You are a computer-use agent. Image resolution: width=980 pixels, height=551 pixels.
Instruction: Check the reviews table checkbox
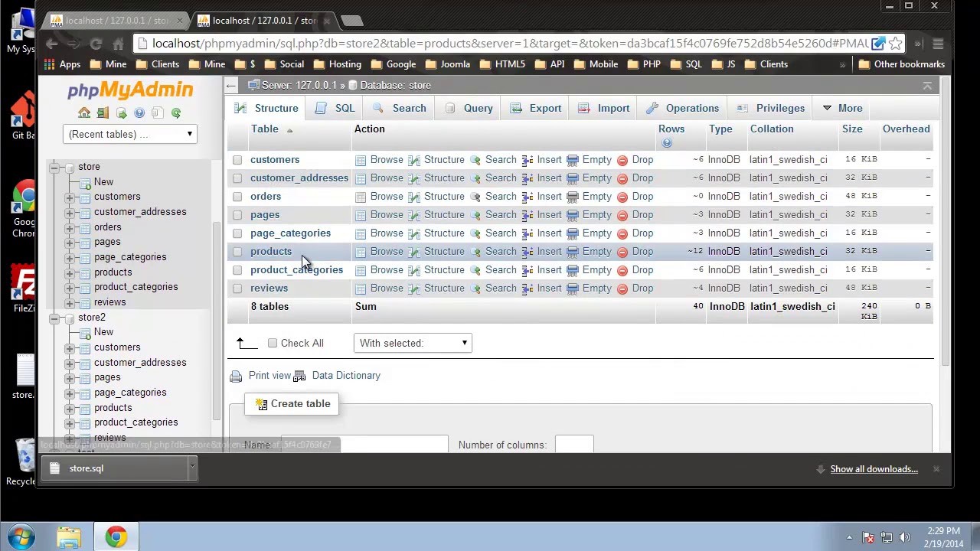(x=237, y=289)
